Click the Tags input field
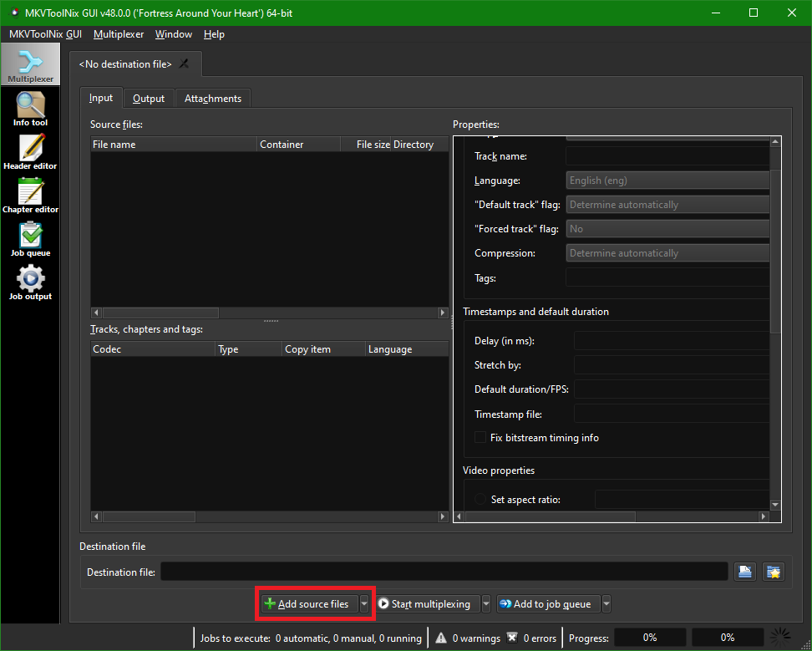Screen dimensions: 812x651 pos(667,277)
